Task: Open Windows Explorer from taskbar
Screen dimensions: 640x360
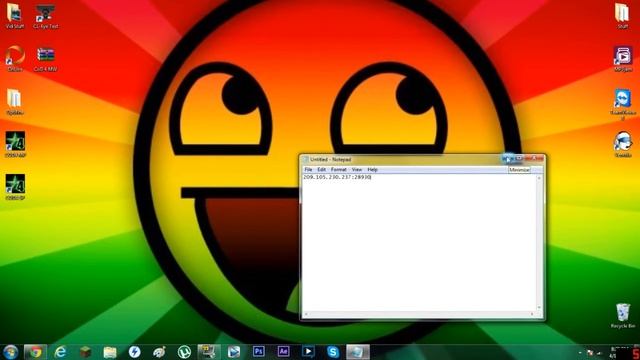Action: (x=110, y=352)
